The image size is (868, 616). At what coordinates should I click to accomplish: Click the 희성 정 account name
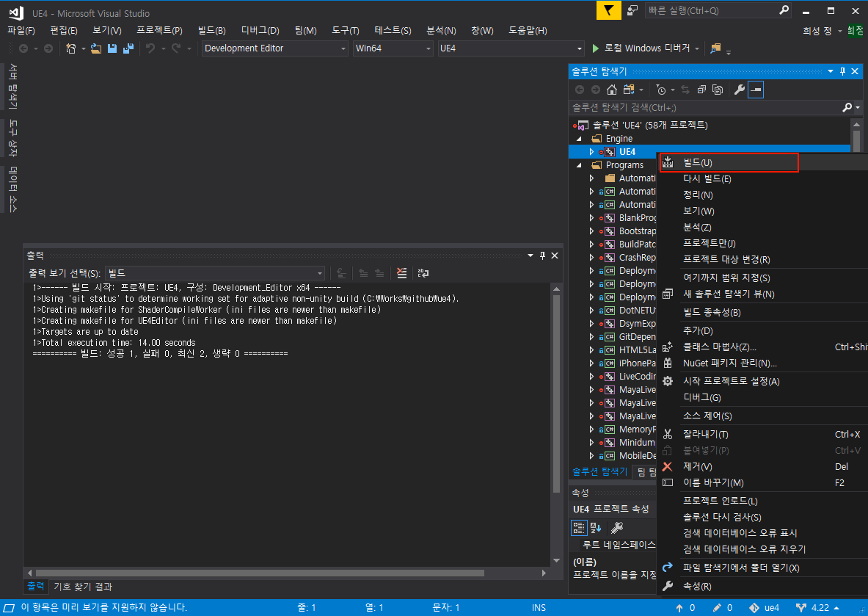817,30
